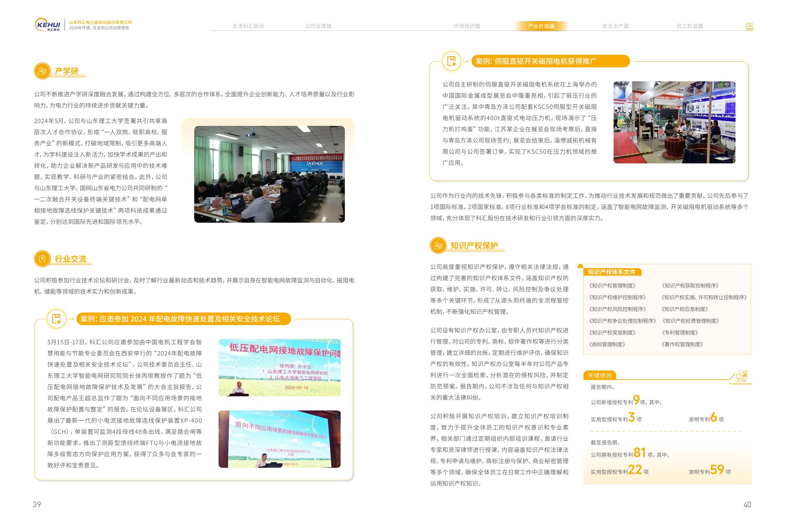
Task: Click the new 实用型授权专利 3 项 figure
Action: pos(616,418)
